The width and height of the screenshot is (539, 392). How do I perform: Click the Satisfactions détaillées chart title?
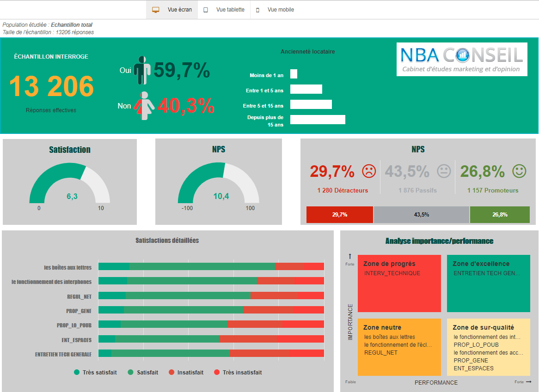[167, 240]
